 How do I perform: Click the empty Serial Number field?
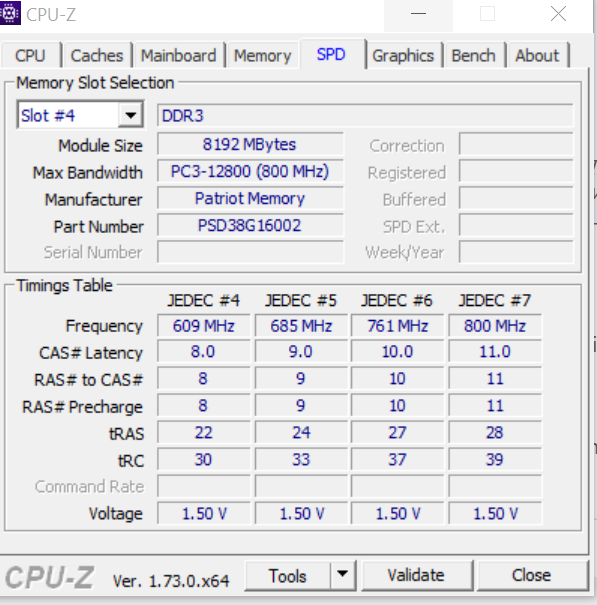pos(250,252)
